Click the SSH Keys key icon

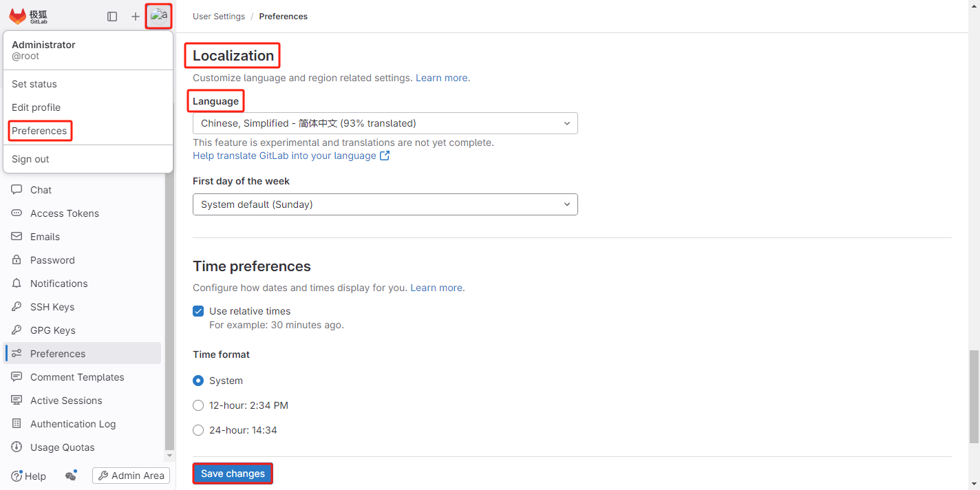(17, 307)
